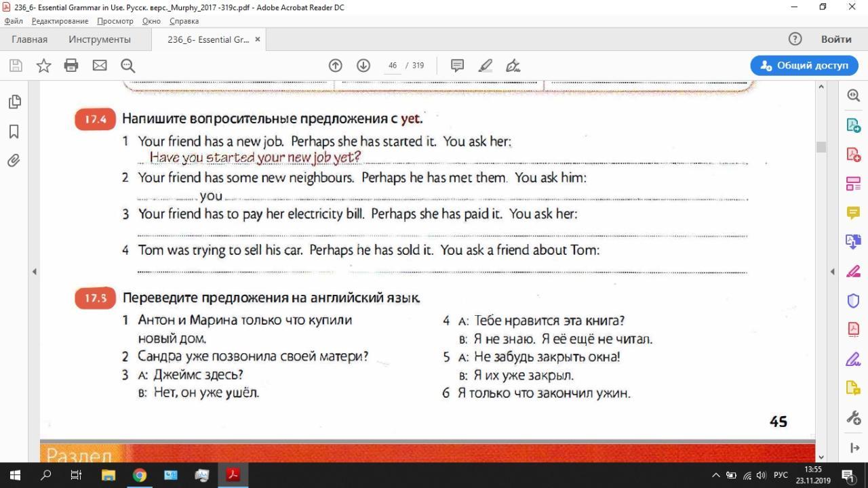Screen dimensions: 868x488
Task: Open Google Chrome from the taskbar
Action: (x=140, y=474)
